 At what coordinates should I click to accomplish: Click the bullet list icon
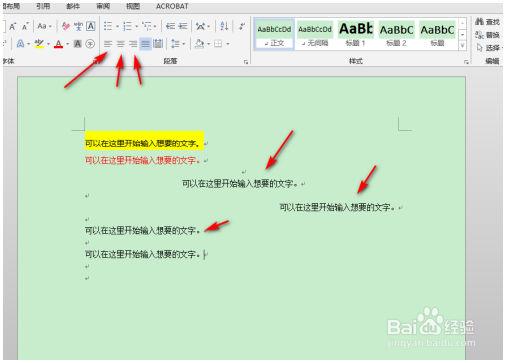click(108, 26)
